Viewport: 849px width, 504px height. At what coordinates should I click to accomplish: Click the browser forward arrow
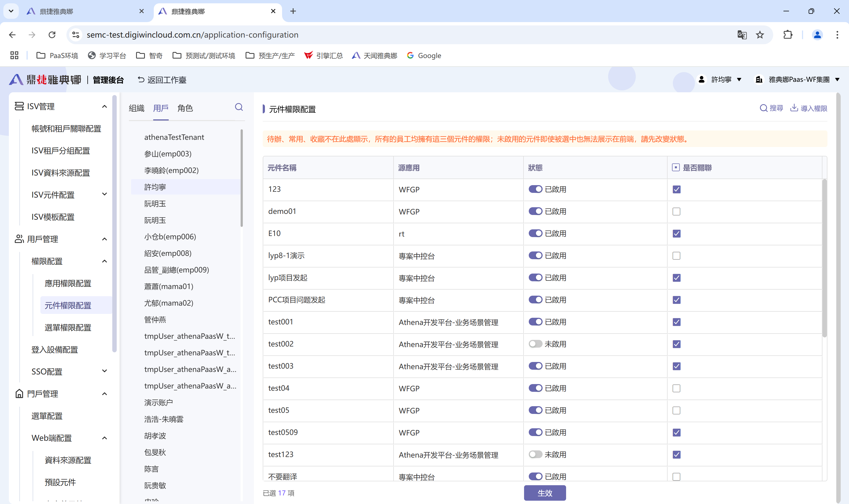click(32, 35)
